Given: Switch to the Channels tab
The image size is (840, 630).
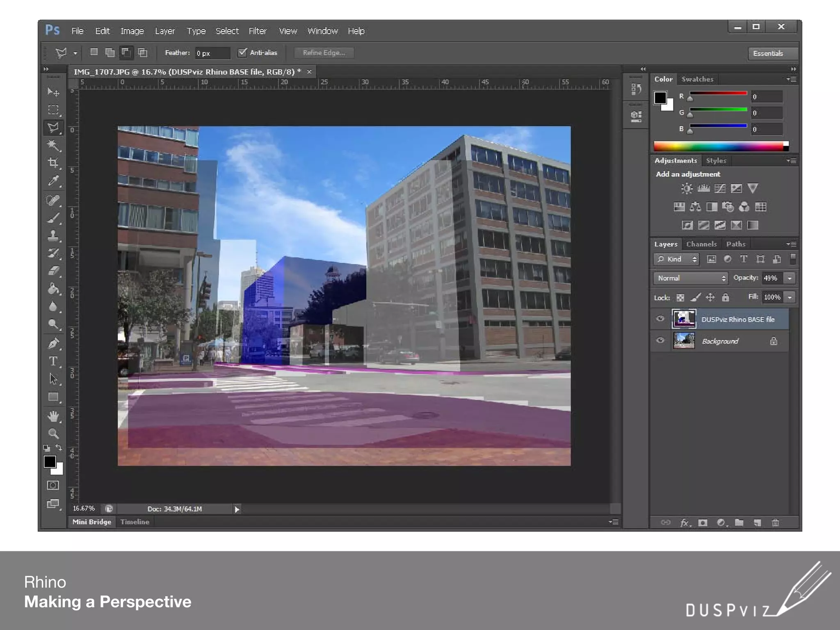Looking at the screenshot, I should pos(701,244).
